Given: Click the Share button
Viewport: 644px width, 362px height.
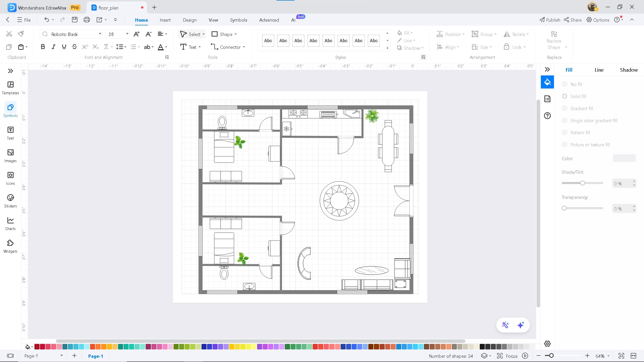Looking at the screenshot, I should [x=573, y=20].
